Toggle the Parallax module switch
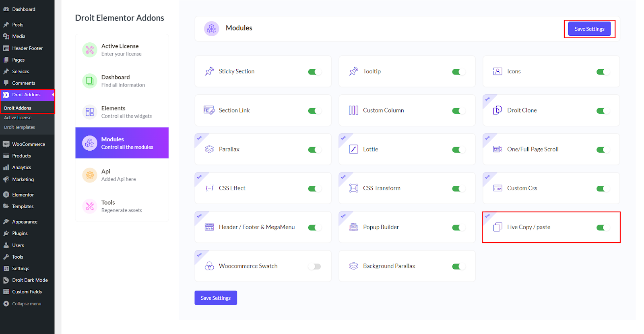The width and height of the screenshot is (644, 334). point(314,150)
